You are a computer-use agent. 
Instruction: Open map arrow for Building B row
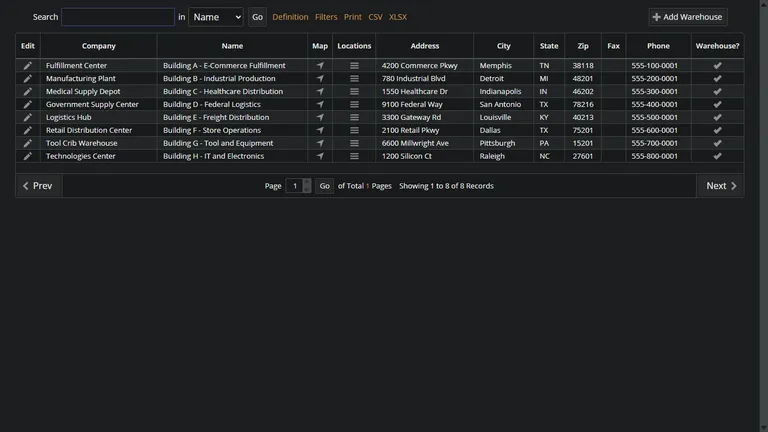pos(320,78)
